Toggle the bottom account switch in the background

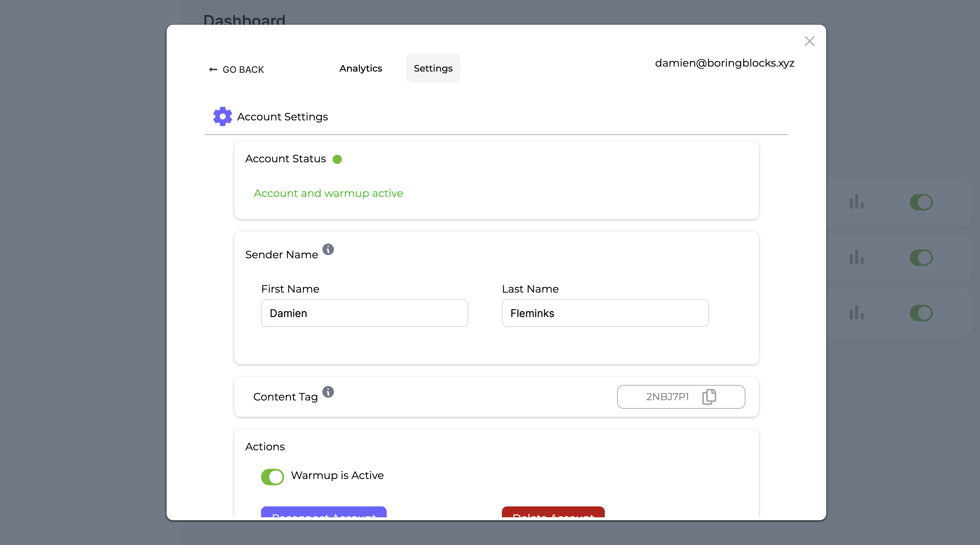click(x=921, y=313)
